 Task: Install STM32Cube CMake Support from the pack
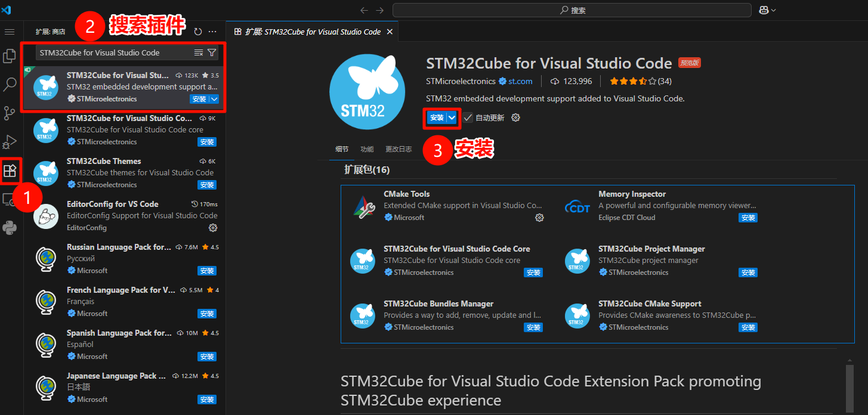tap(748, 327)
